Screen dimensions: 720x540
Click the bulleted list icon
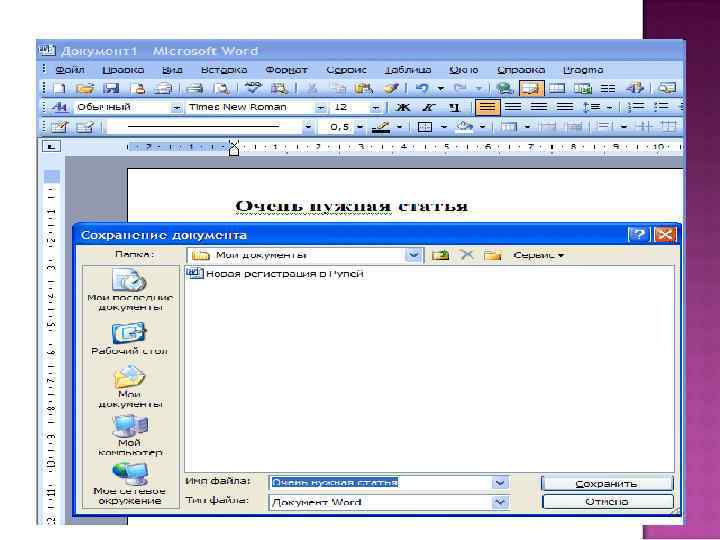coord(661,107)
